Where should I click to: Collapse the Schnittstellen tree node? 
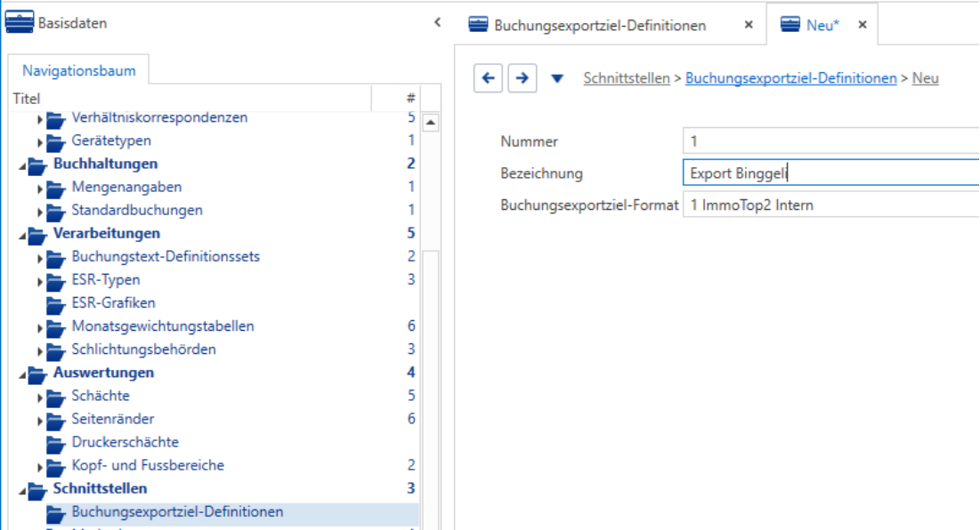(x=22, y=491)
